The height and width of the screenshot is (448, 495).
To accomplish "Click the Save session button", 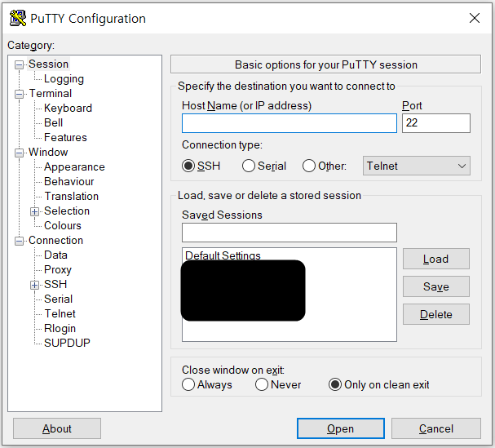I will pyautogui.click(x=436, y=286).
